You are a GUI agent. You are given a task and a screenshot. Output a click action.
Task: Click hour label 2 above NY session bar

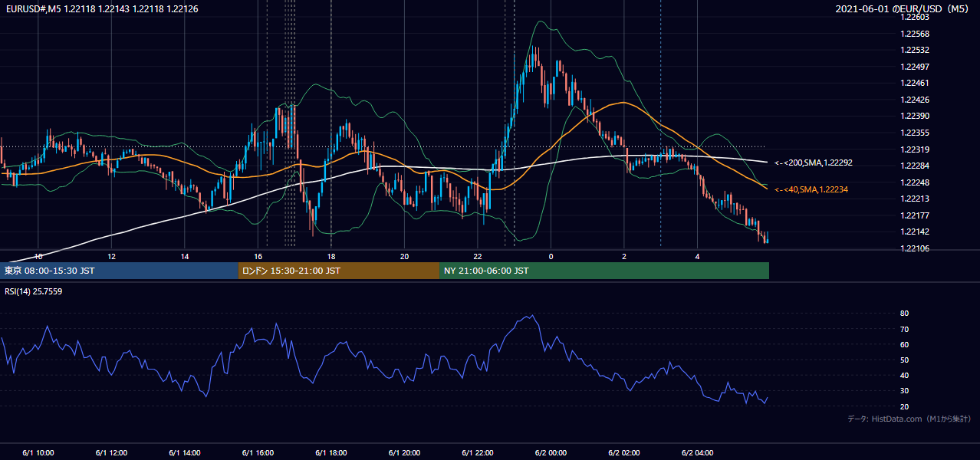(x=624, y=256)
